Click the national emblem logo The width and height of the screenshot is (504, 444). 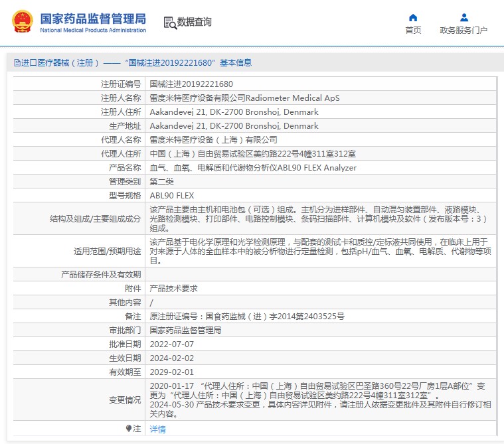[21, 21]
